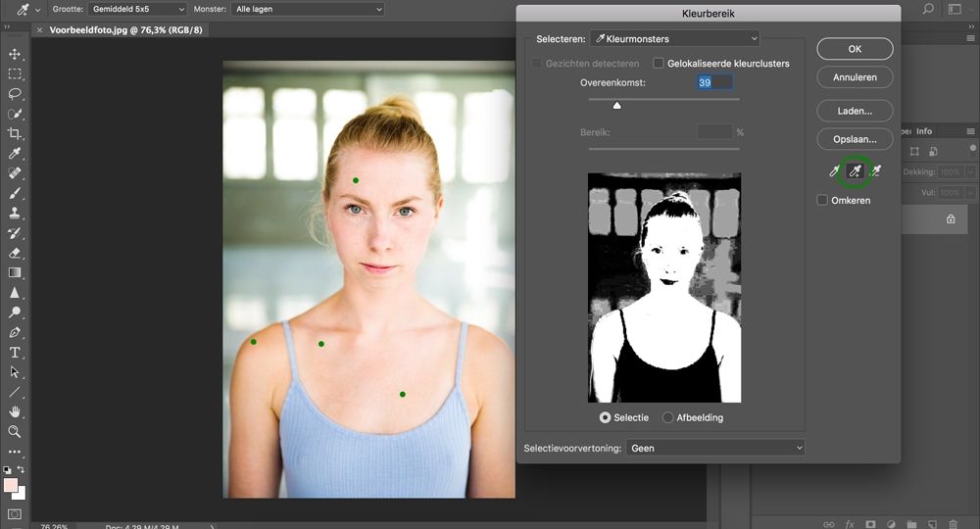The image size is (980, 529).
Task: Select the Crop tool
Action: pos(15,133)
